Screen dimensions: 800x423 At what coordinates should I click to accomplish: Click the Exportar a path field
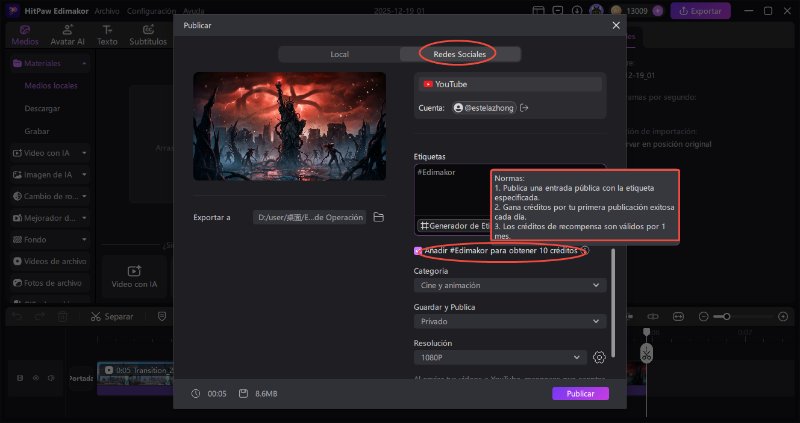coord(310,217)
